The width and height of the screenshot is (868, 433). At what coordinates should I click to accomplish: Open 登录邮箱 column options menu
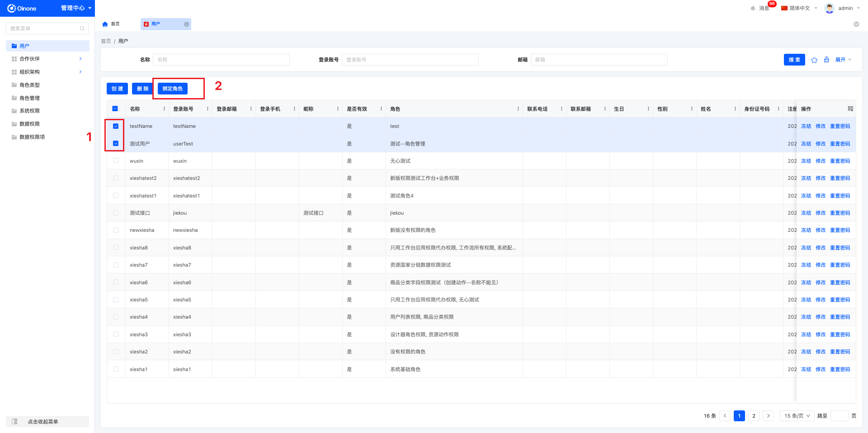[251, 109]
